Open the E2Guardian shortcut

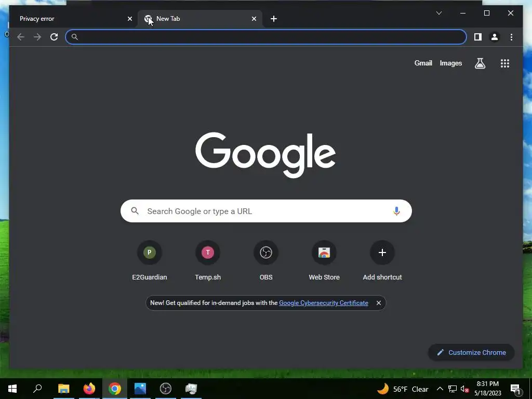point(149,261)
